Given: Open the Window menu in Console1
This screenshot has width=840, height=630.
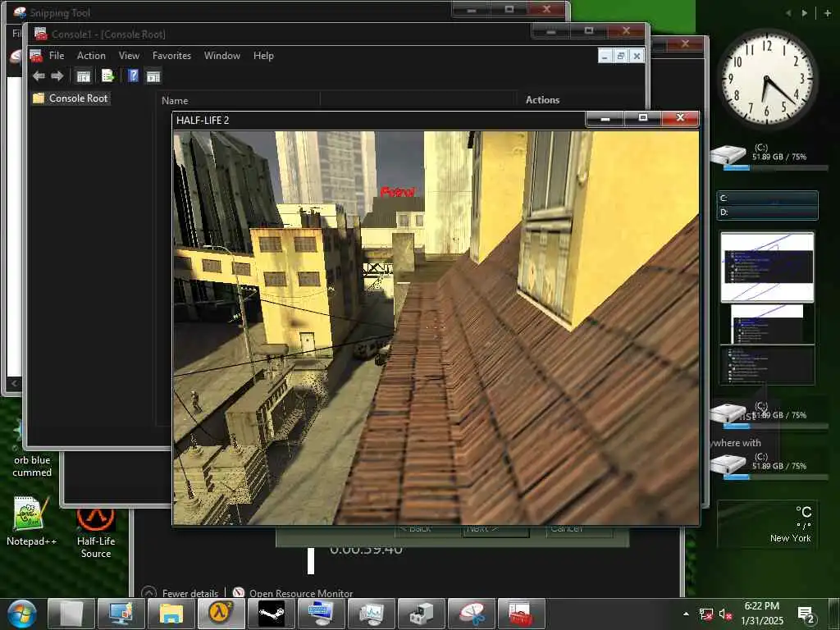Looking at the screenshot, I should [221, 56].
